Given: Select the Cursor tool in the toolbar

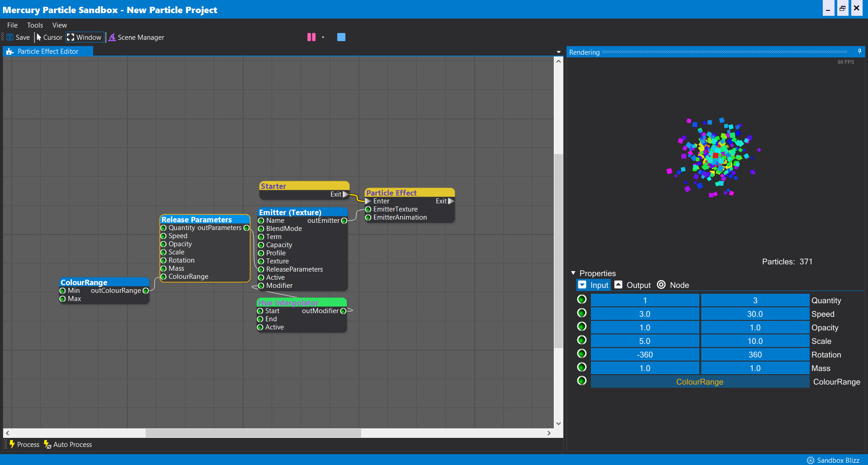Looking at the screenshot, I should point(49,38).
